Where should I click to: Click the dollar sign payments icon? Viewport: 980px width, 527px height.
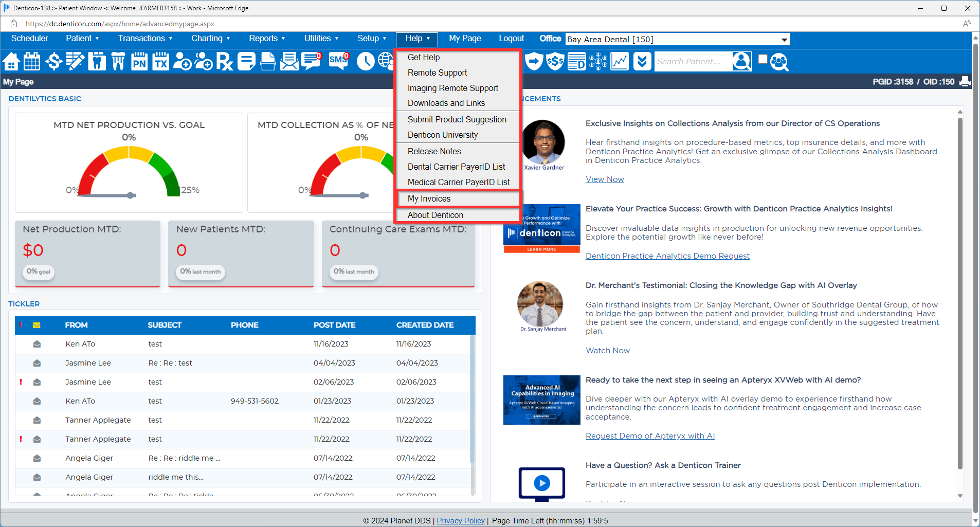pos(53,62)
